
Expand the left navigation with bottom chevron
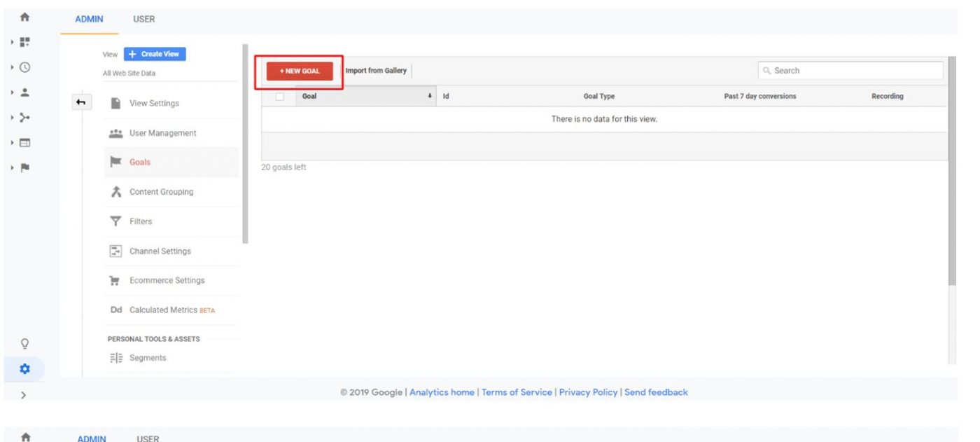click(x=24, y=394)
